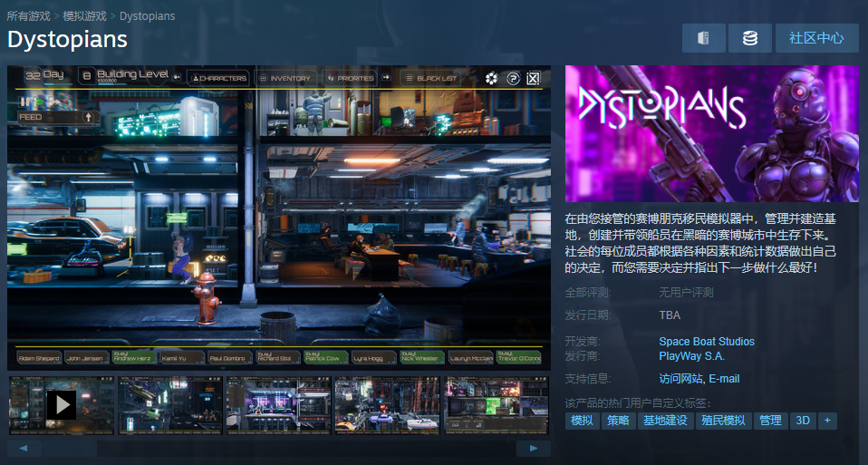Go to 模拟游戏 category in breadcrumb
This screenshot has height=465, width=868.
pyautogui.click(x=84, y=16)
